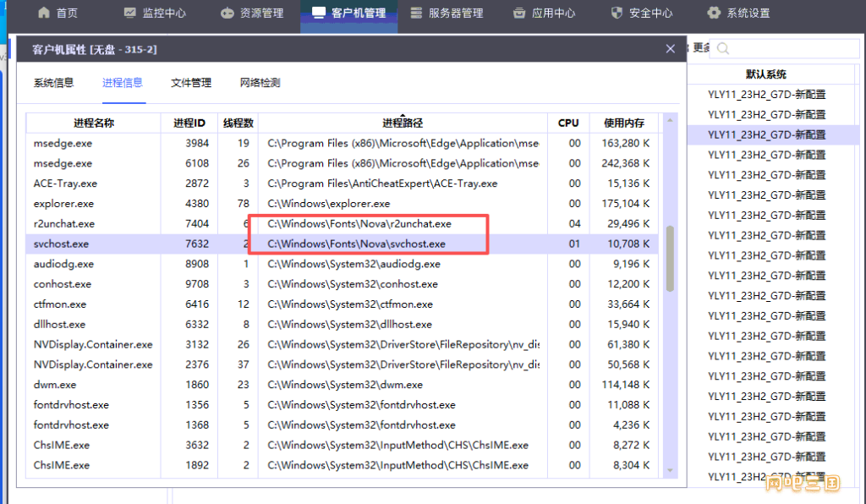Open 系统设置 via the gear icon
Image resolution: width=866 pixels, height=504 pixels.
click(x=715, y=13)
